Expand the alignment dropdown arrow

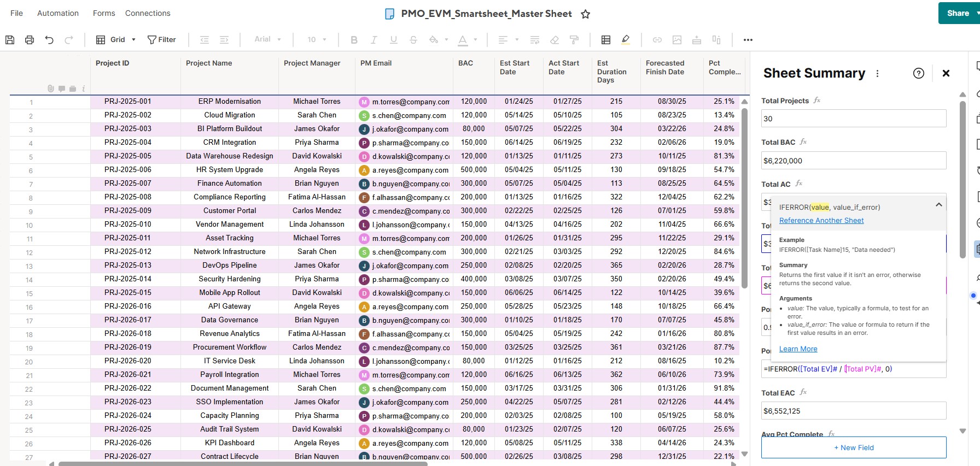coord(517,39)
